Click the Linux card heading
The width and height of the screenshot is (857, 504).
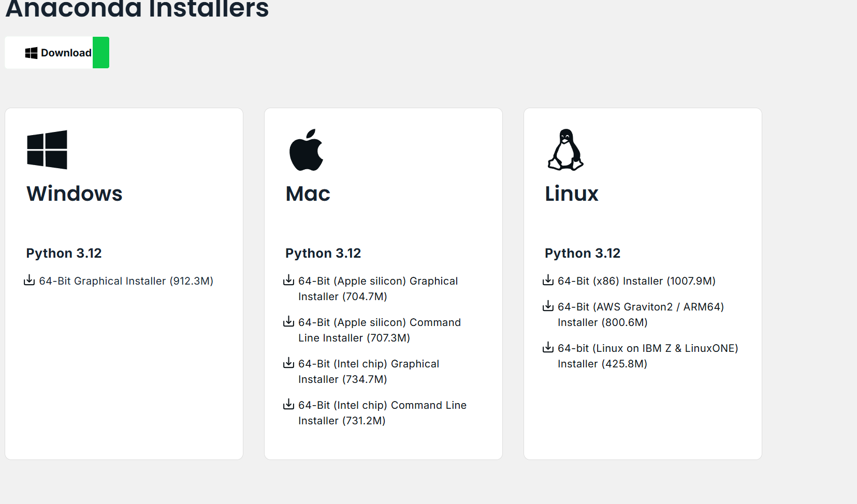tap(572, 194)
